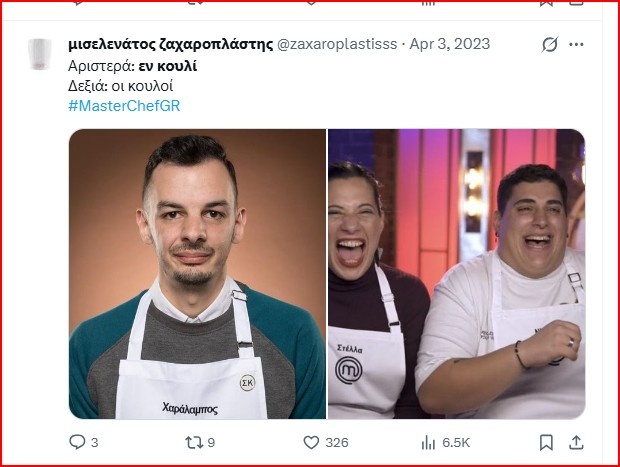
Task: Enlarge the right photo of laughing contestants
Action: tap(457, 274)
